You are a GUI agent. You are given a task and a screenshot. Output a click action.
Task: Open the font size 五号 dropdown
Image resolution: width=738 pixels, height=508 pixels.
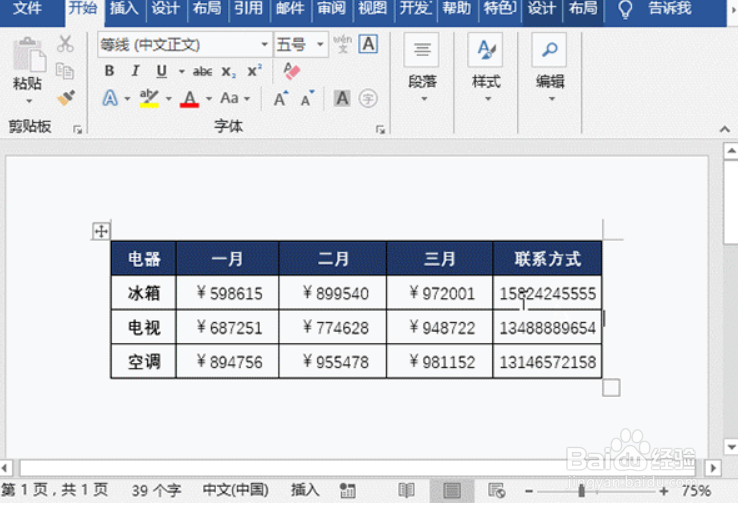click(320, 45)
